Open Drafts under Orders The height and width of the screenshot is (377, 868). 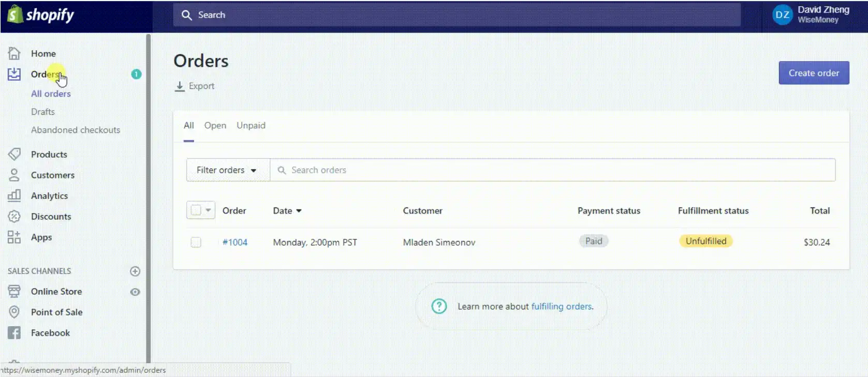pos(43,112)
